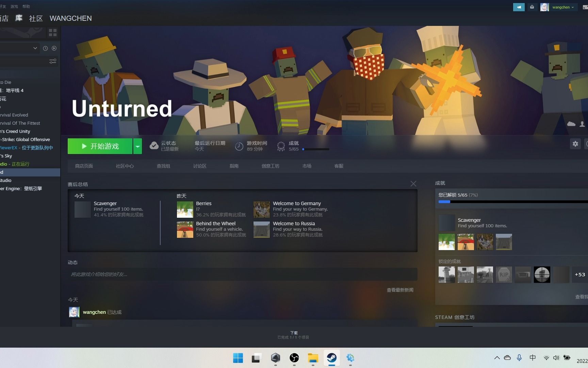
Task: Click the 中 input method indicator
Action: (533, 357)
